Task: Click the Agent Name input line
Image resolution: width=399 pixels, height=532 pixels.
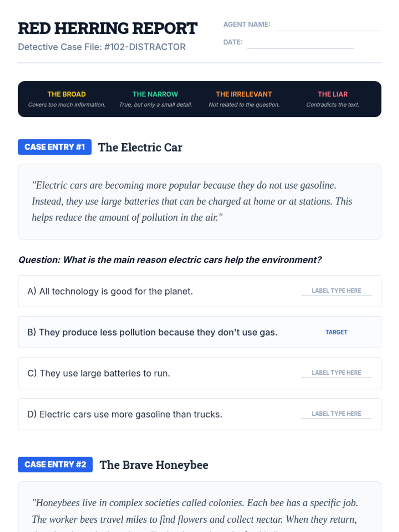Action: 328,26
